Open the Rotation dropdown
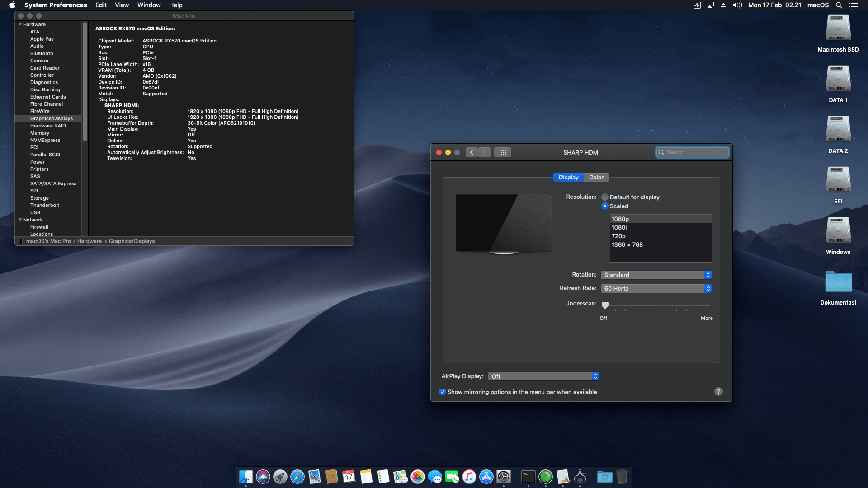This screenshot has width=868, height=488. [x=656, y=275]
